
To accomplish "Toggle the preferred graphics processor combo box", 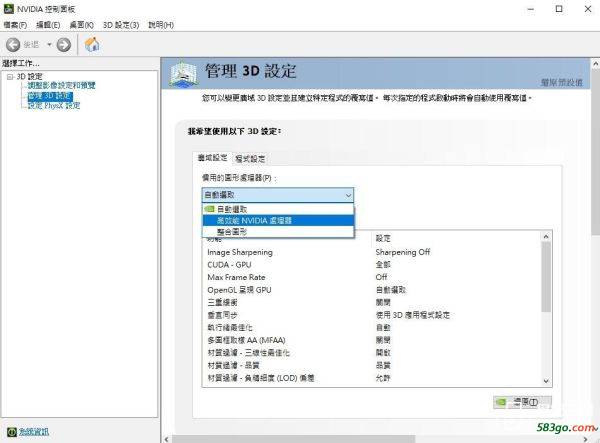I will point(278,195).
